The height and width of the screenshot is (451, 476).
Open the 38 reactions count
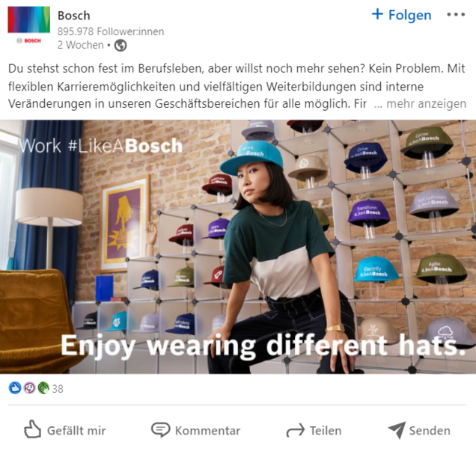[x=58, y=388]
